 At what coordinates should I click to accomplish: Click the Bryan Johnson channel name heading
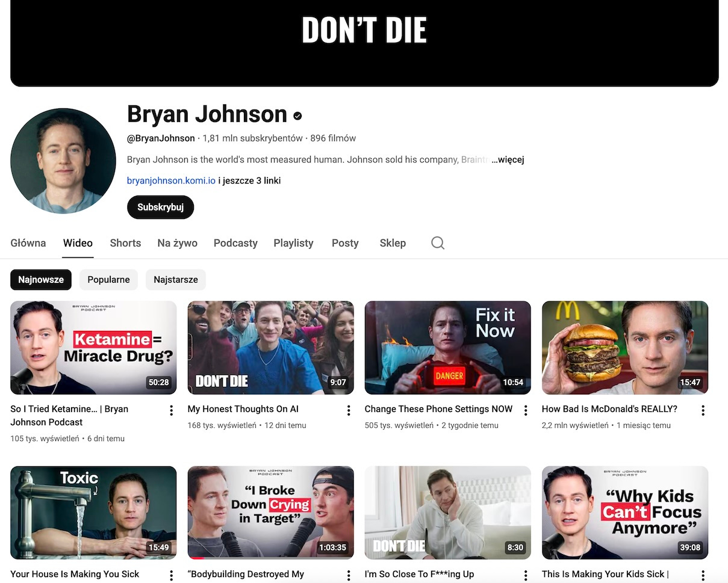(x=207, y=114)
